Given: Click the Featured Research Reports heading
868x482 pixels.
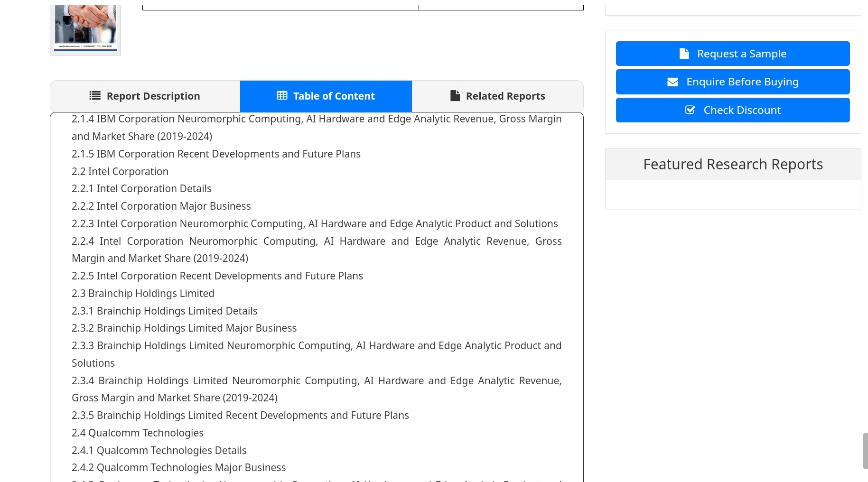Looking at the screenshot, I should tap(733, 164).
